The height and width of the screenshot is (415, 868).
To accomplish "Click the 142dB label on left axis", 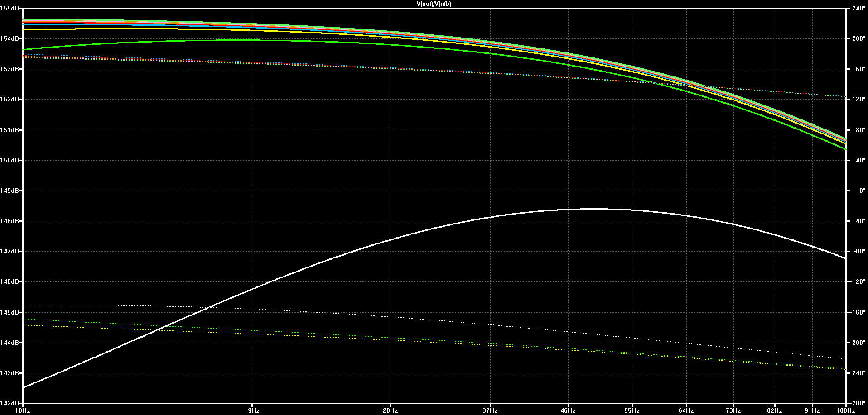I will [10, 403].
